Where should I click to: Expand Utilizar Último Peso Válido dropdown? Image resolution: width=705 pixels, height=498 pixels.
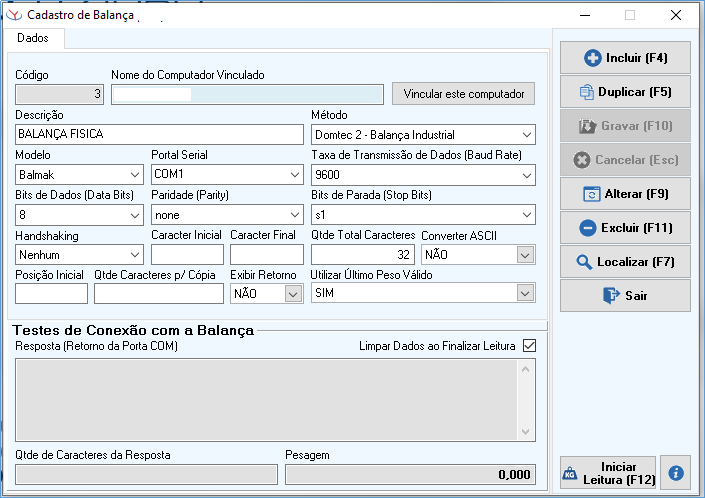(525, 293)
